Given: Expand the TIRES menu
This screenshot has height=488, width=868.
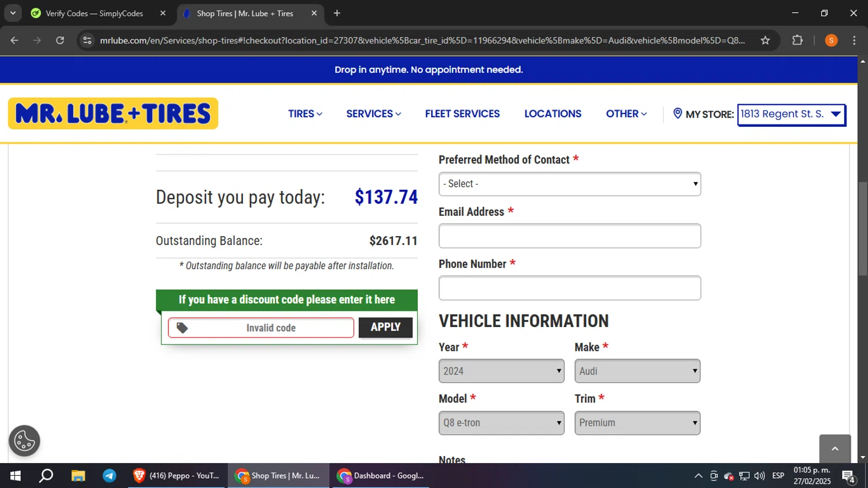Looking at the screenshot, I should [x=305, y=114].
